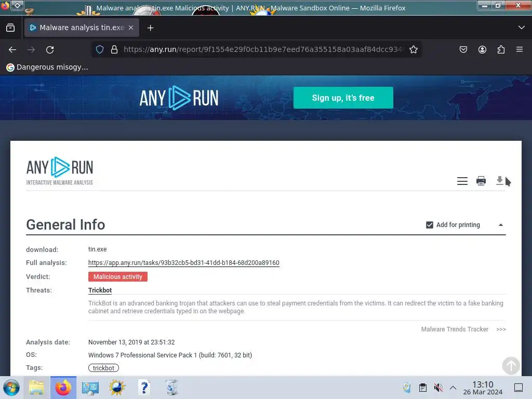
Task: Click the ANY.RUN banner logo
Action: tap(179, 98)
